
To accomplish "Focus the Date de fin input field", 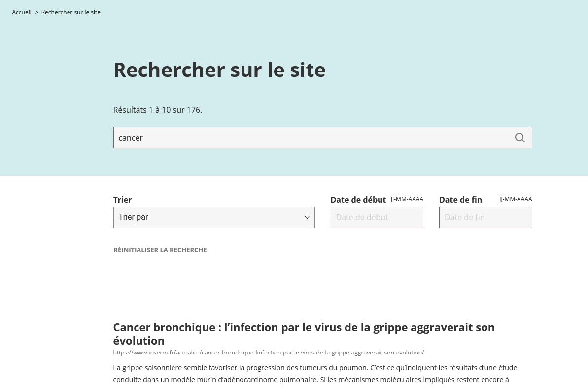I will [x=485, y=217].
